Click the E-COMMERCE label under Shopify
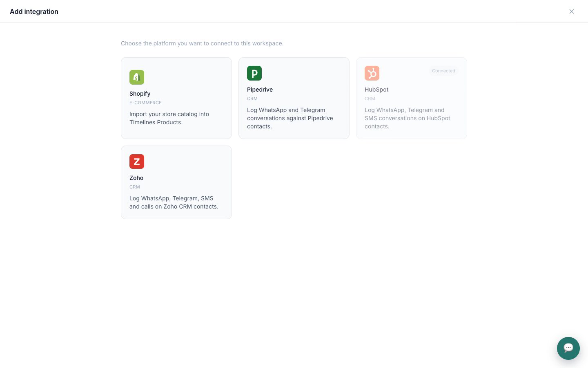 tap(145, 103)
